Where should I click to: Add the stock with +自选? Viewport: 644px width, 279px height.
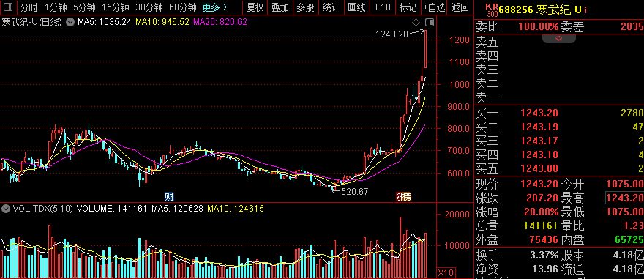[x=434, y=7]
